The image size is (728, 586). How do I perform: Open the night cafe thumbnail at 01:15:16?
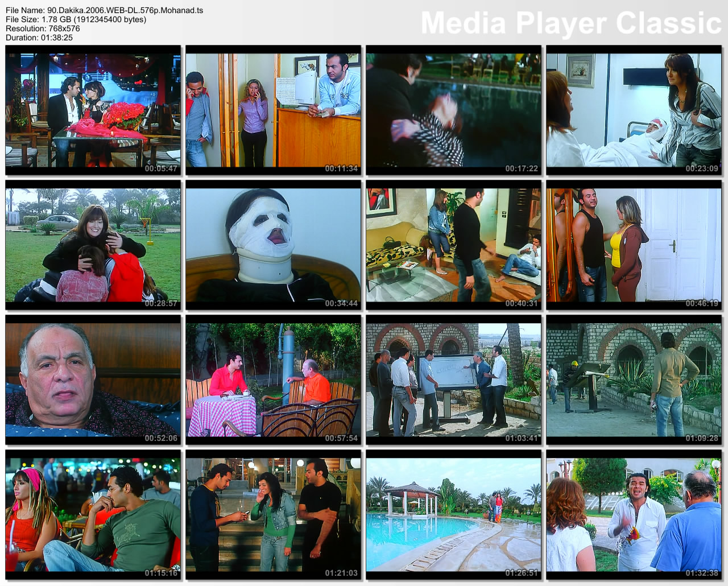point(93,515)
